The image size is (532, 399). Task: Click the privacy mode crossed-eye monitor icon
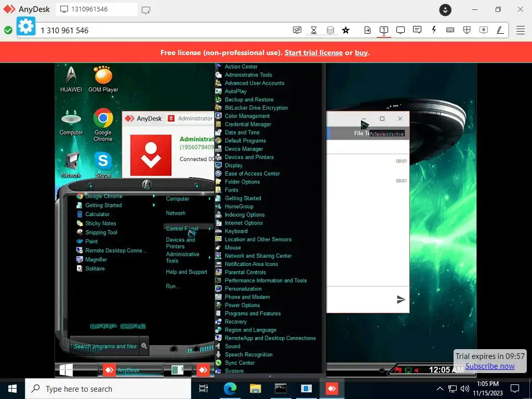pyautogui.click(x=297, y=30)
